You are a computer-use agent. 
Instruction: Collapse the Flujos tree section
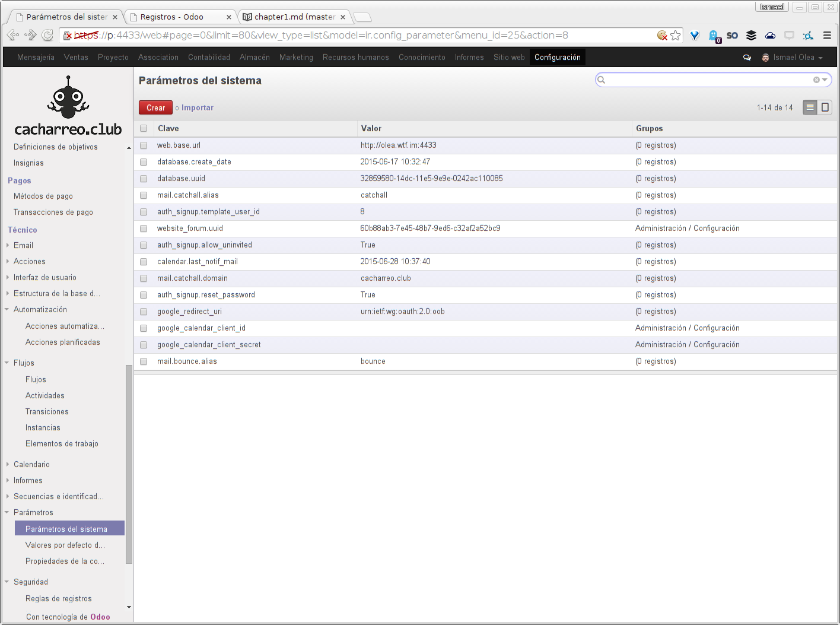point(7,363)
